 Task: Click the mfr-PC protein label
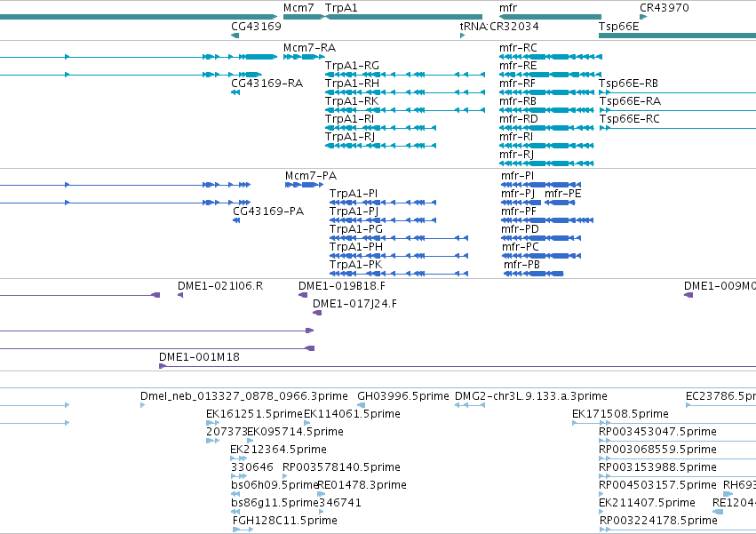pos(521,248)
